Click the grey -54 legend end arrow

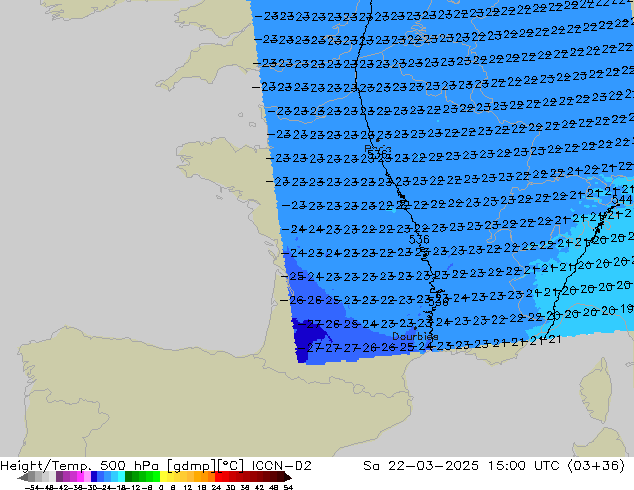(23, 477)
